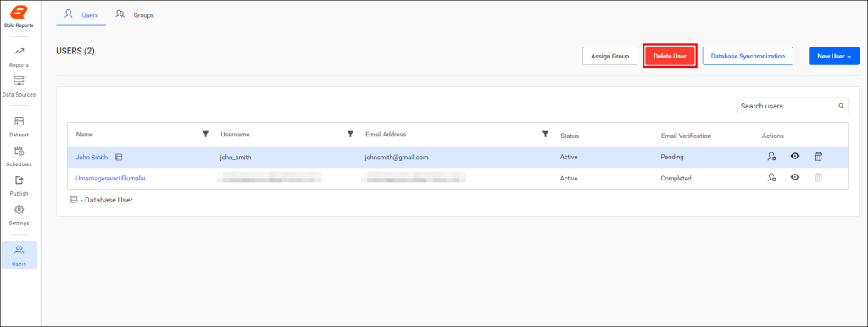Open Umamageswari Elumalai profile link
This screenshot has width=868, height=327.
[111, 178]
